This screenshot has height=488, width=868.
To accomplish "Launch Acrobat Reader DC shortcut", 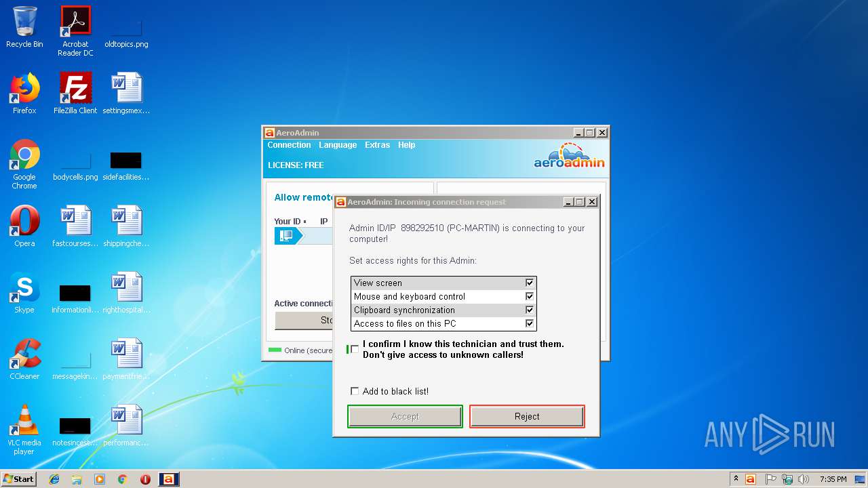I will click(x=75, y=30).
